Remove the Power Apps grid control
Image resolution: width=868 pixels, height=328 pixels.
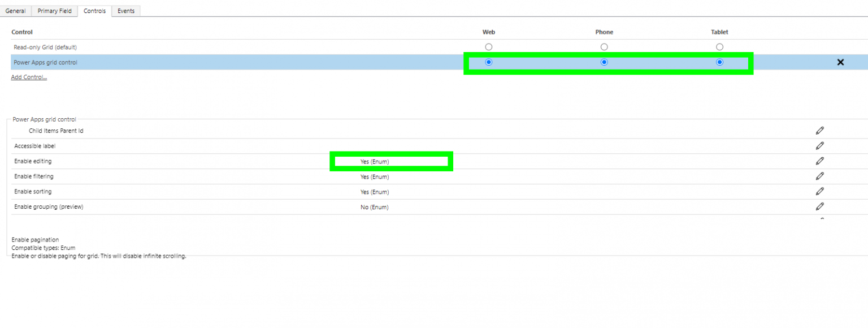[840, 62]
